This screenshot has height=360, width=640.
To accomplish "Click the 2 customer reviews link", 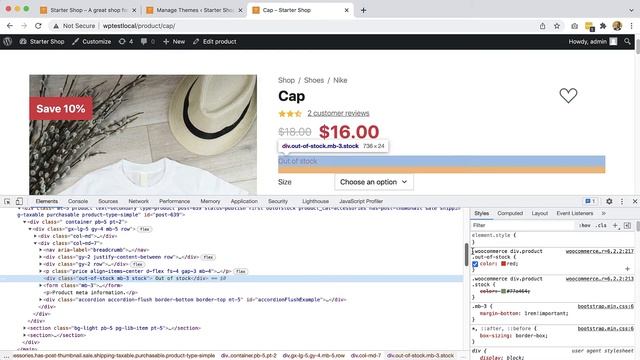I will (x=338, y=113).
